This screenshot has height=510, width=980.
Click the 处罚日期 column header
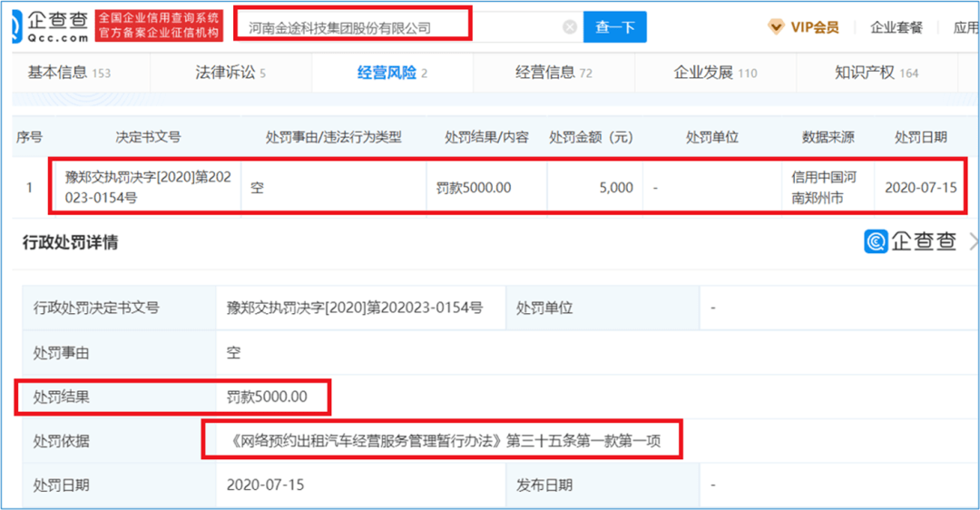click(920, 137)
